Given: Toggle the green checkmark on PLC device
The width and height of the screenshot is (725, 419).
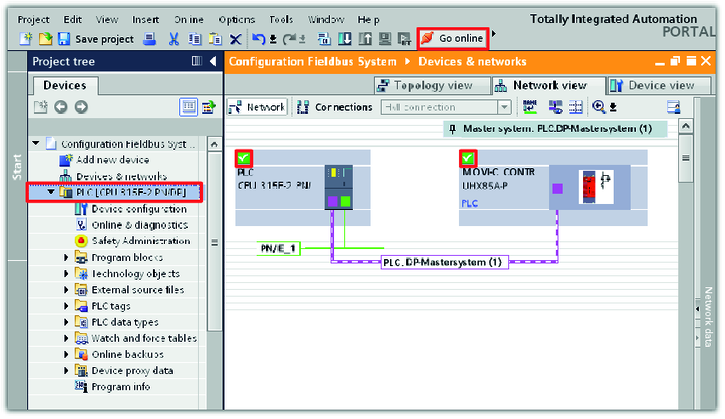Looking at the screenshot, I should [243, 158].
